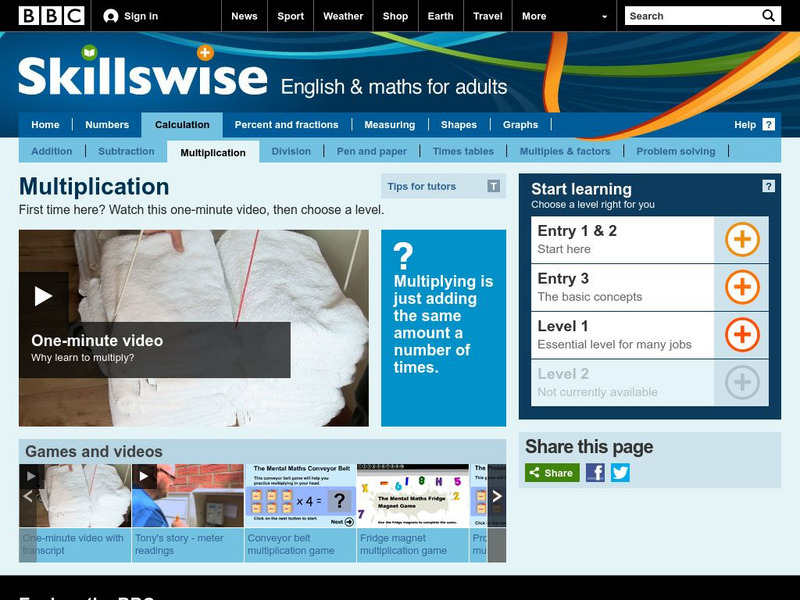Screen dimensions: 800x600
Task: Open the Addition sub-tab
Action: 52,151
